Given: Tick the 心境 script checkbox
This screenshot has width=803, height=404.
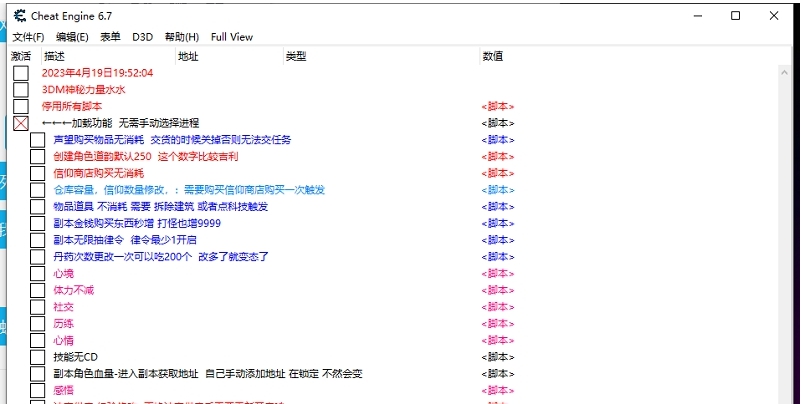Looking at the screenshot, I should click(37, 273).
